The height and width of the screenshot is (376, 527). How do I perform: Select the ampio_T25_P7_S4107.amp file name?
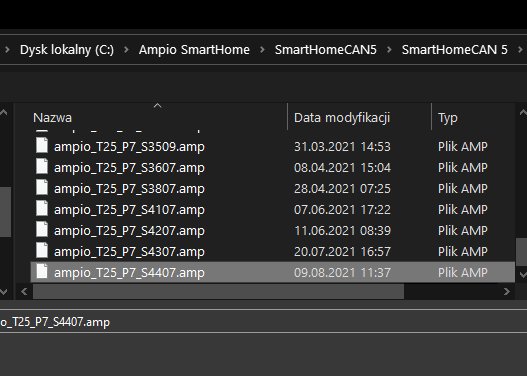[x=129, y=210]
